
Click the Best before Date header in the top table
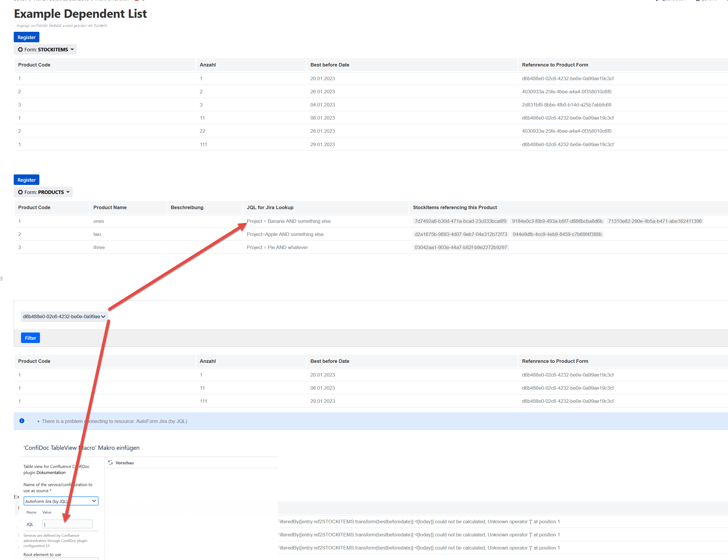tap(330, 65)
